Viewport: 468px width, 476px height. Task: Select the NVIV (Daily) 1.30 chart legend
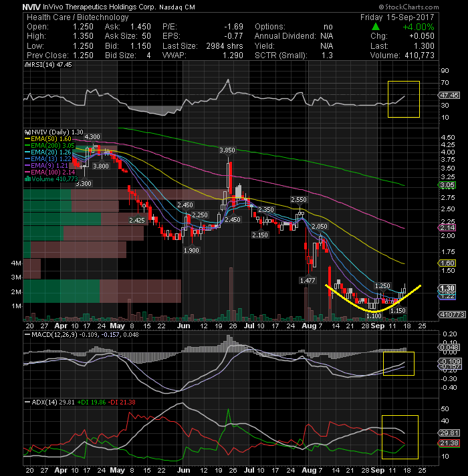coord(54,132)
